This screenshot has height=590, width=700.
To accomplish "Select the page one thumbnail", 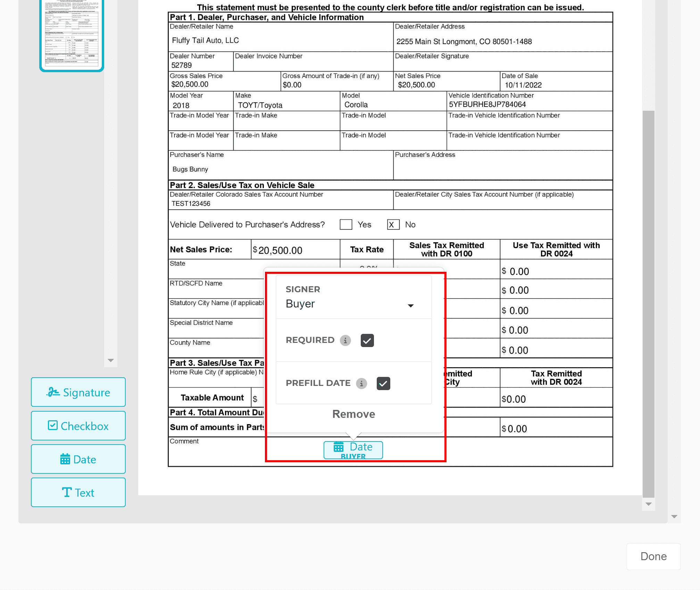I will click(x=72, y=35).
